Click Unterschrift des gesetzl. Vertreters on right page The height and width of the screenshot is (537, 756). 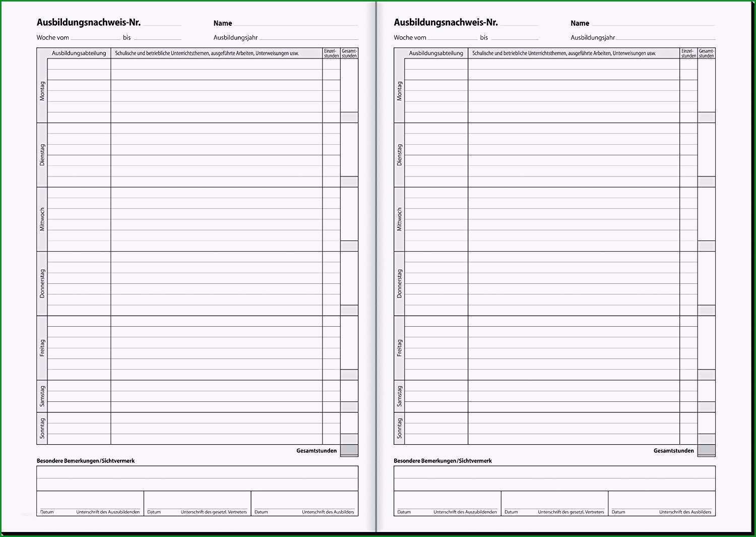tap(571, 512)
